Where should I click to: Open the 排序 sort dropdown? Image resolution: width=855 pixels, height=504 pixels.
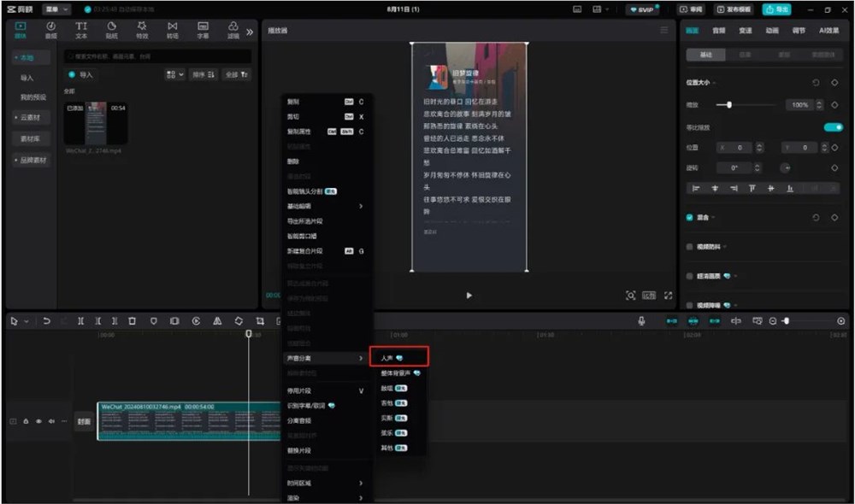[203, 74]
